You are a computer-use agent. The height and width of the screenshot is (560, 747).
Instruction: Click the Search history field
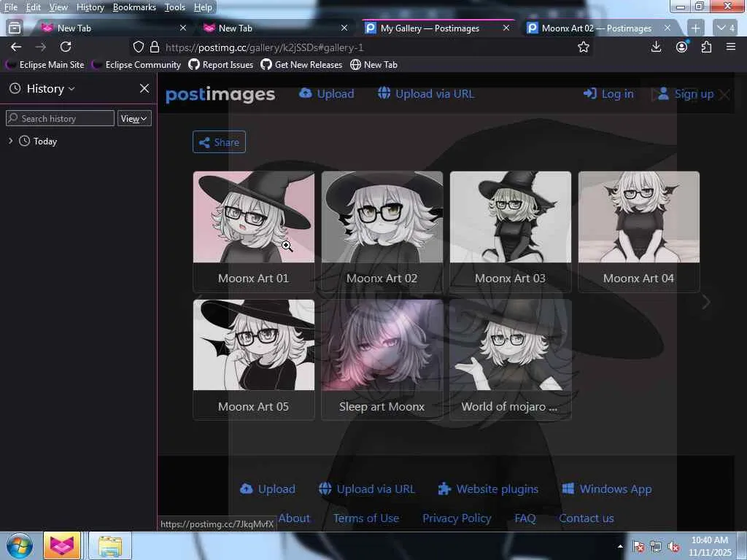60,119
